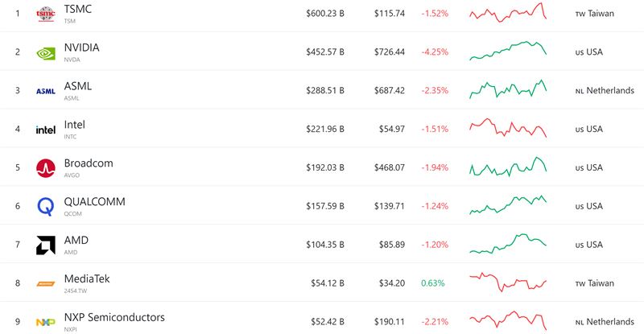Open the MediaTek company name link
Screen dimensions: 644x334
(87, 279)
